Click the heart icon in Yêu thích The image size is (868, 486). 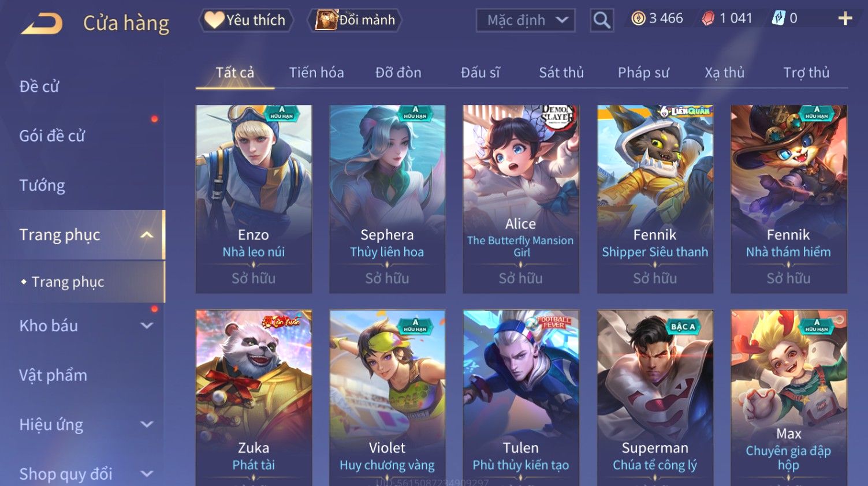214,20
